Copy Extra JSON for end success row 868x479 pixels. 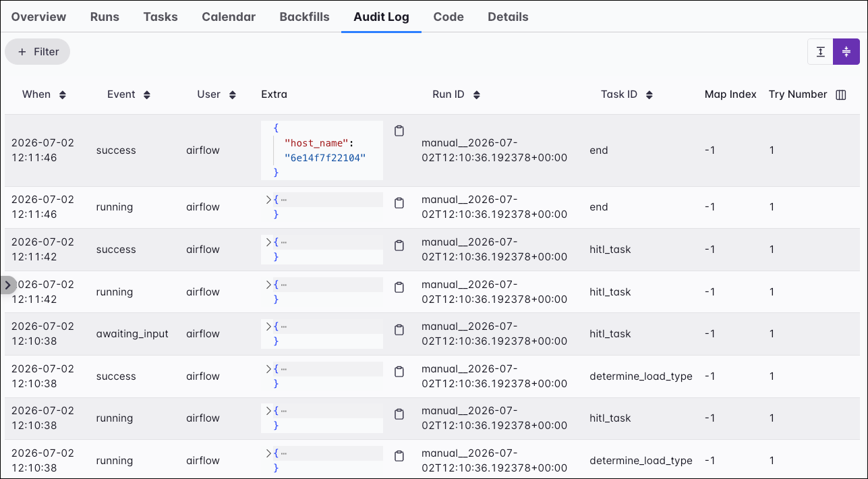(x=399, y=131)
